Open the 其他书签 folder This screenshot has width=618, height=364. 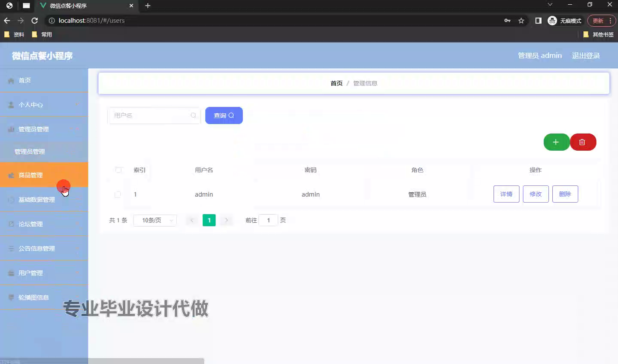point(598,34)
